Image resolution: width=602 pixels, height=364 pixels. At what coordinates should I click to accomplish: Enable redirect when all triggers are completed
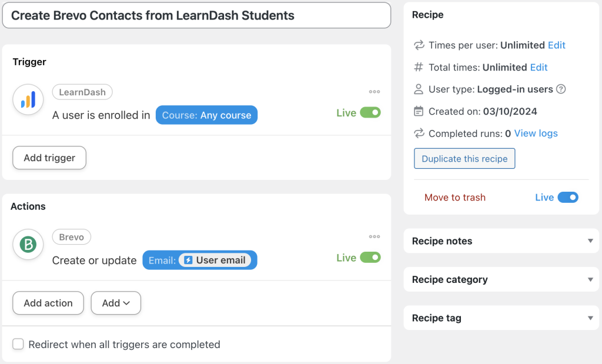[18, 343]
